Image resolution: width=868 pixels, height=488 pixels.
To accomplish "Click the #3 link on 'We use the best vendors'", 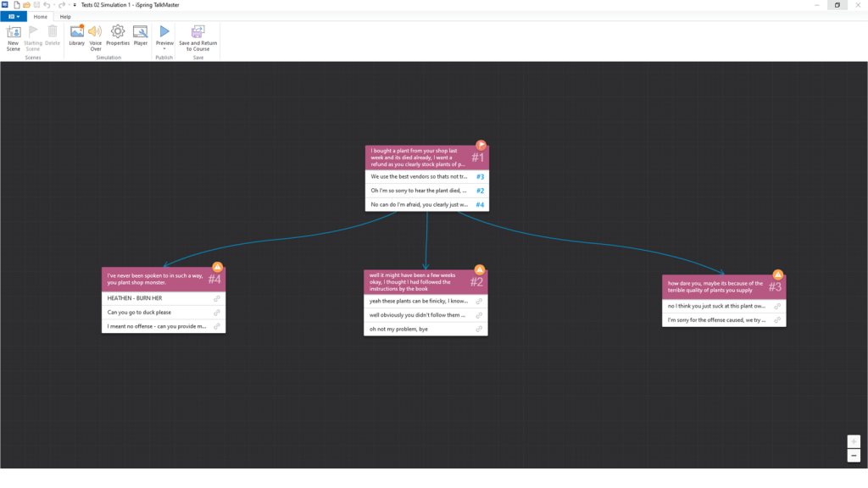I will [480, 177].
